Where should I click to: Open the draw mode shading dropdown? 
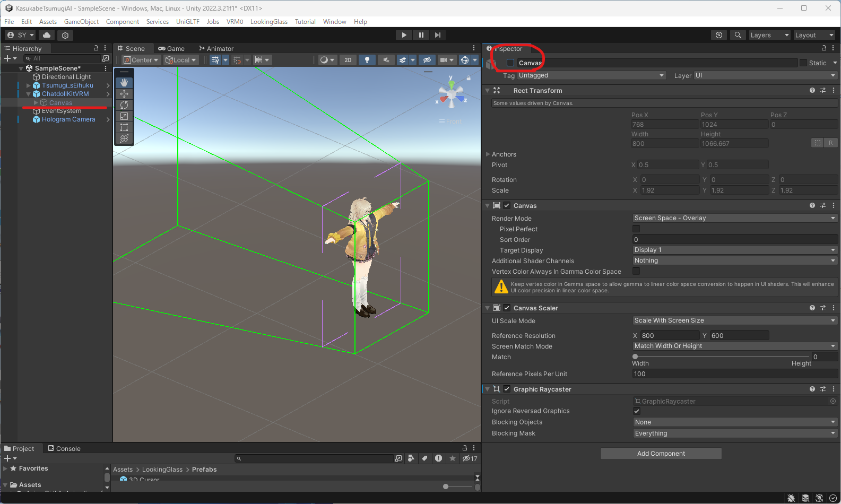(x=327, y=60)
